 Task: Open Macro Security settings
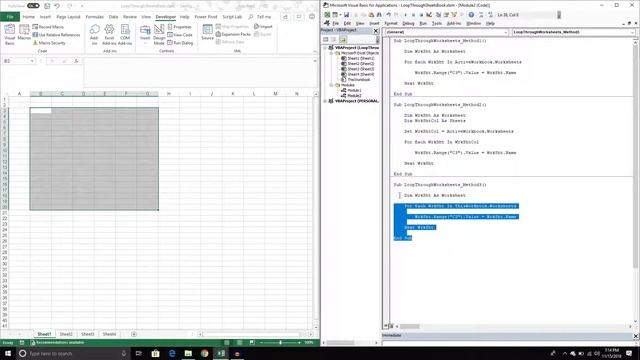pyautogui.click(x=49, y=42)
